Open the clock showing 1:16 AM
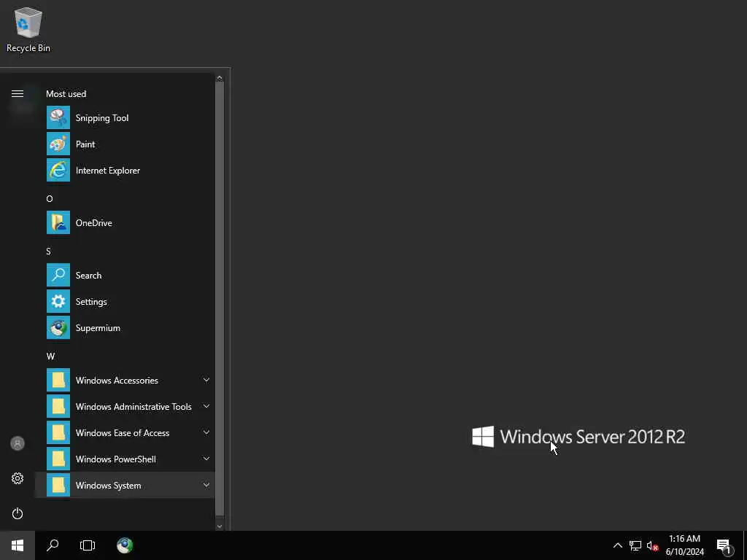The image size is (747, 560). [684, 545]
